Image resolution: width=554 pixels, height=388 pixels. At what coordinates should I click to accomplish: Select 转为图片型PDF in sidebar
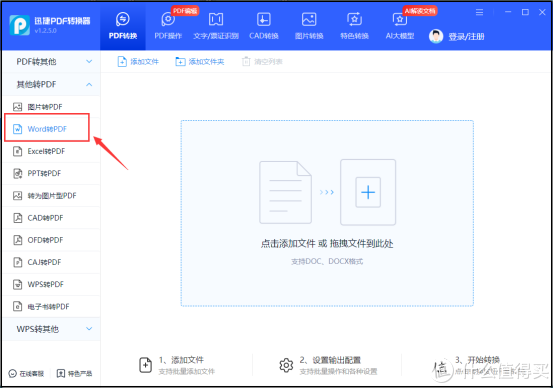click(x=52, y=196)
